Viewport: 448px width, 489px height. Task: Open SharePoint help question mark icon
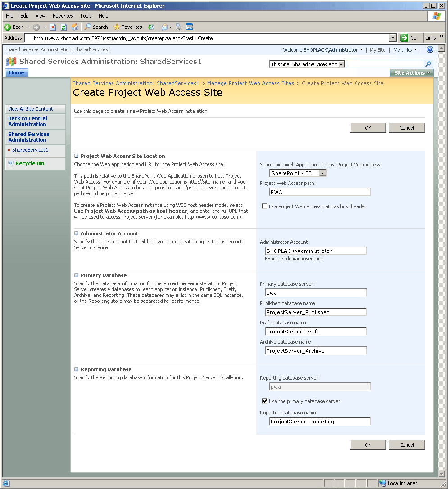coord(430,49)
